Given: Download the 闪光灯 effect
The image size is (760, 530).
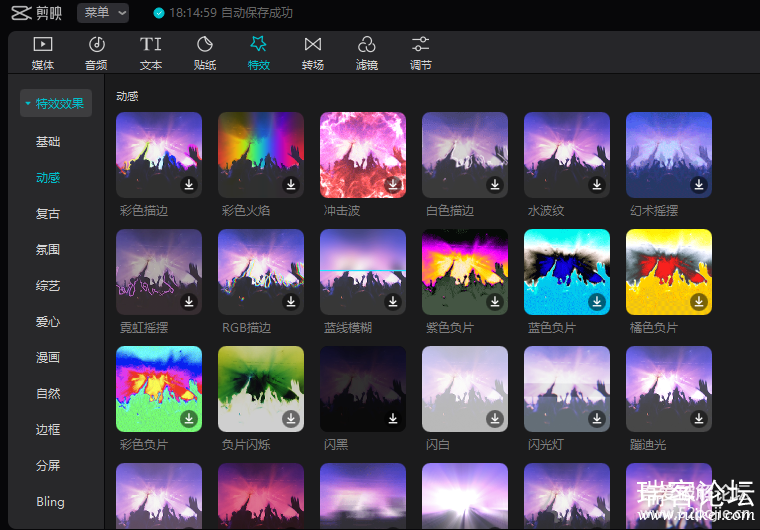Looking at the screenshot, I should 597,418.
